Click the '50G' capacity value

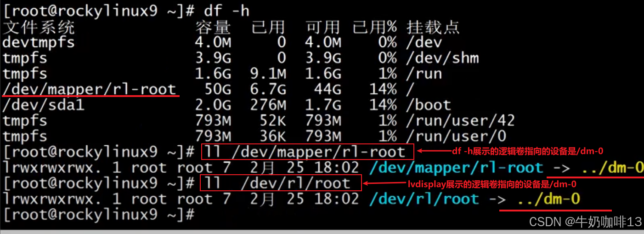tap(218, 89)
